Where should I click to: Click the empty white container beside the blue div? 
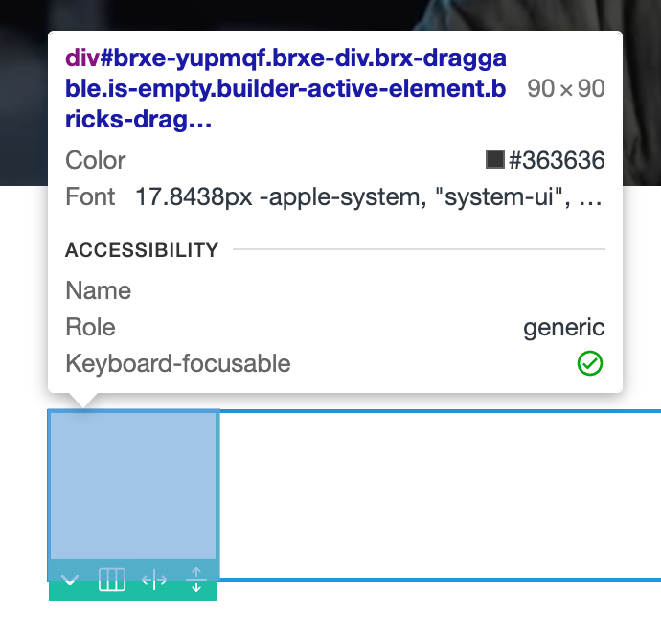click(441, 494)
